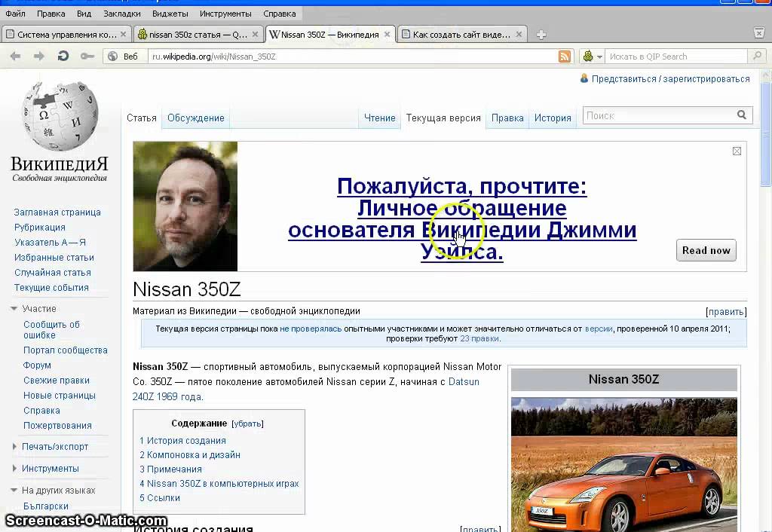Open the Правка menu

click(51, 14)
